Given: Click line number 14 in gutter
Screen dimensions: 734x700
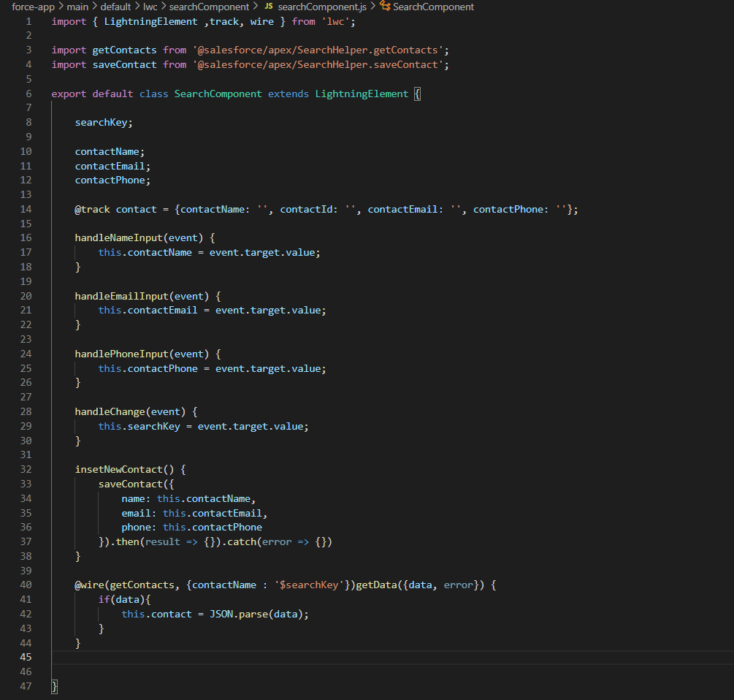Looking at the screenshot, I should pos(26,209).
